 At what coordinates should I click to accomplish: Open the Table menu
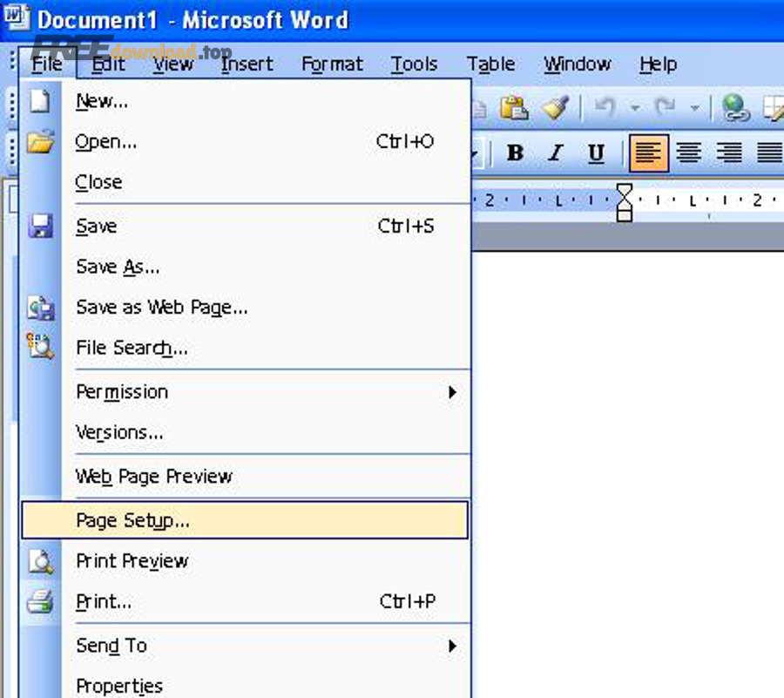pos(490,64)
